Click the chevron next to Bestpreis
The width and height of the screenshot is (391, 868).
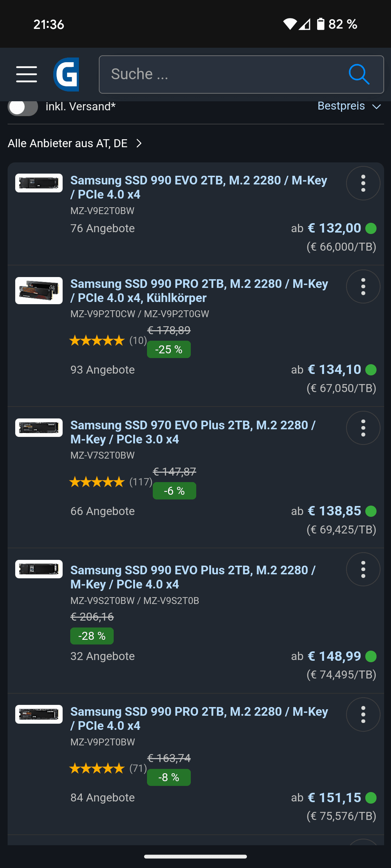pyautogui.click(x=377, y=107)
